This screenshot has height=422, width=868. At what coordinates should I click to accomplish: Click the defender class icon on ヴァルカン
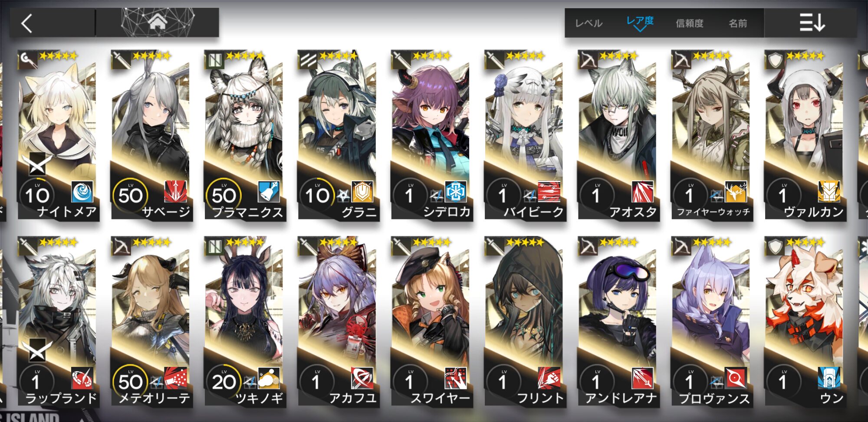tap(775, 60)
